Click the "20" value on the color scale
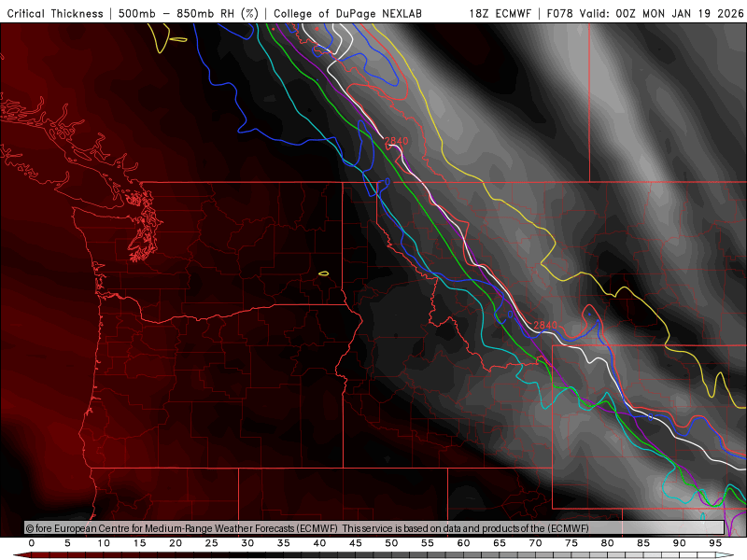Image resolution: width=747 pixels, height=560 pixels. [176, 543]
